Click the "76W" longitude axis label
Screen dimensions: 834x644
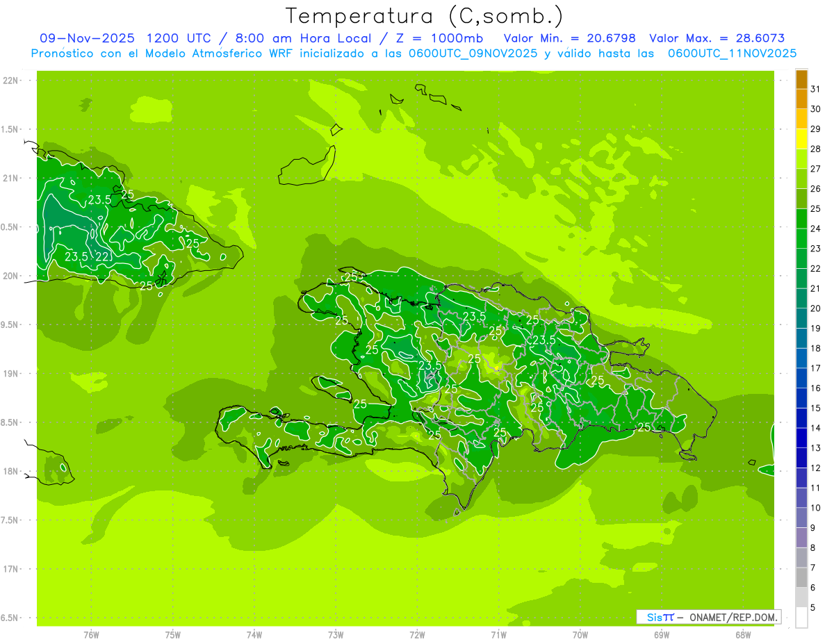[91, 635]
